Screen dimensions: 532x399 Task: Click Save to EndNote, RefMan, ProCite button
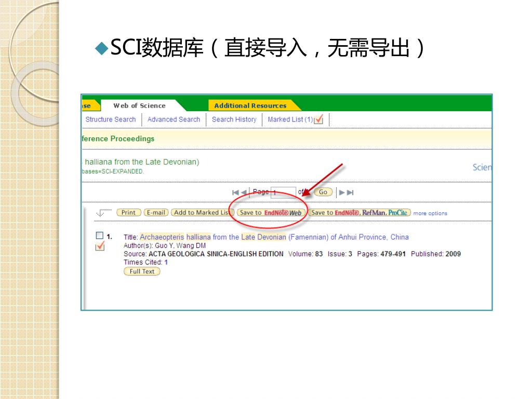pyautogui.click(x=360, y=212)
